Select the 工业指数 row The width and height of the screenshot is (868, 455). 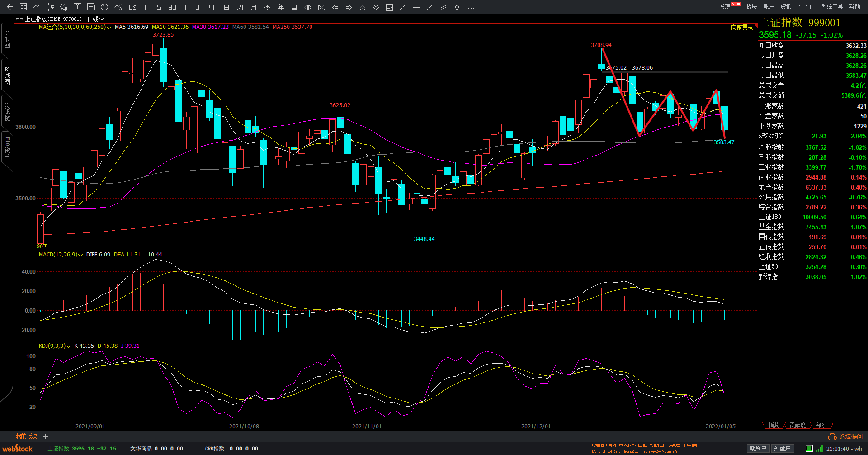(812, 167)
